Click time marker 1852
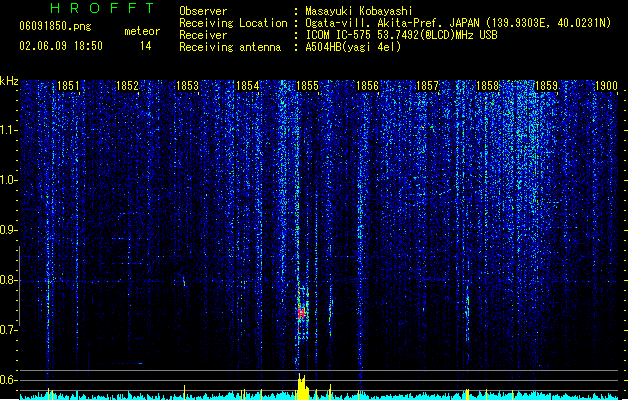Image resolution: width=629 pixels, height=400 pixels. click(127, 86)
